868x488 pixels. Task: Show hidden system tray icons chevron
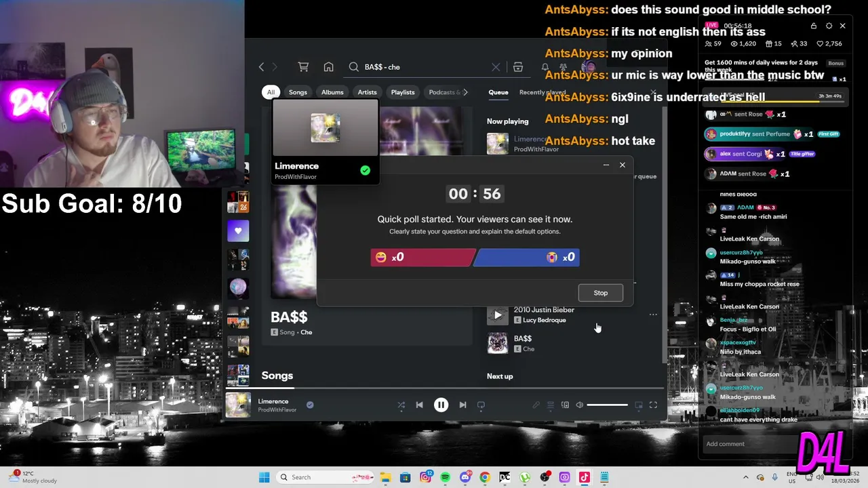pyautogui.click(x=746, y=477)
